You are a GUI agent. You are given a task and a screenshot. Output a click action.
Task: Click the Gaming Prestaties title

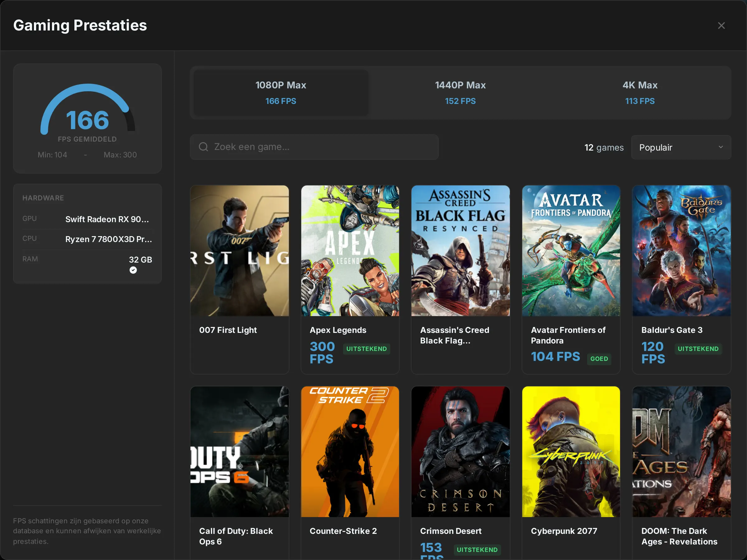coord(80,26)
